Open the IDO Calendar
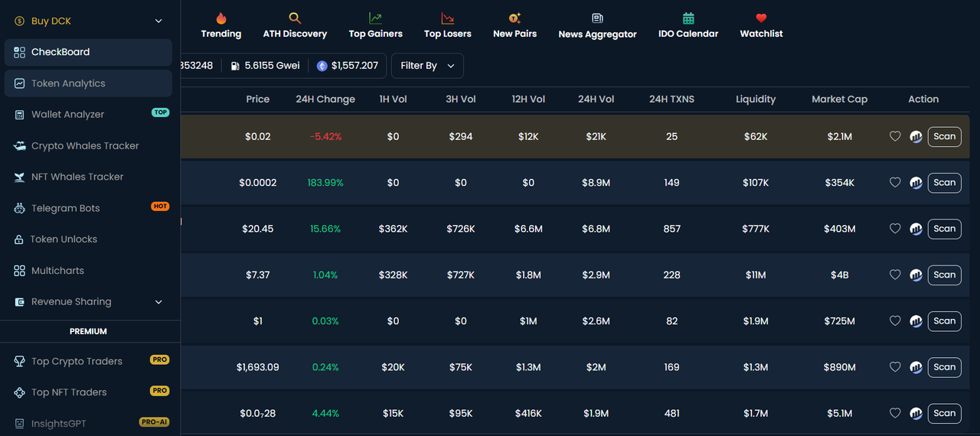Viewport: 980px width, 436px height. (x=688, y=25)
